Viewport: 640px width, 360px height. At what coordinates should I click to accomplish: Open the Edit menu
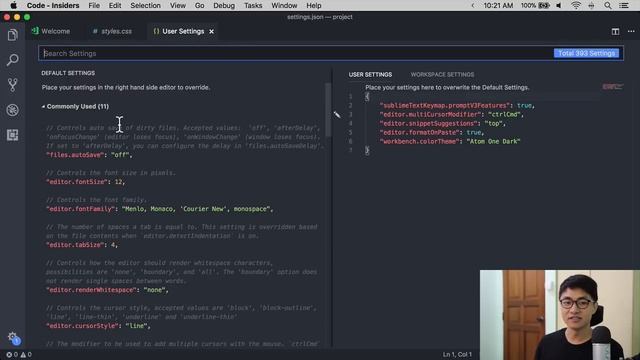pos(115,5)
